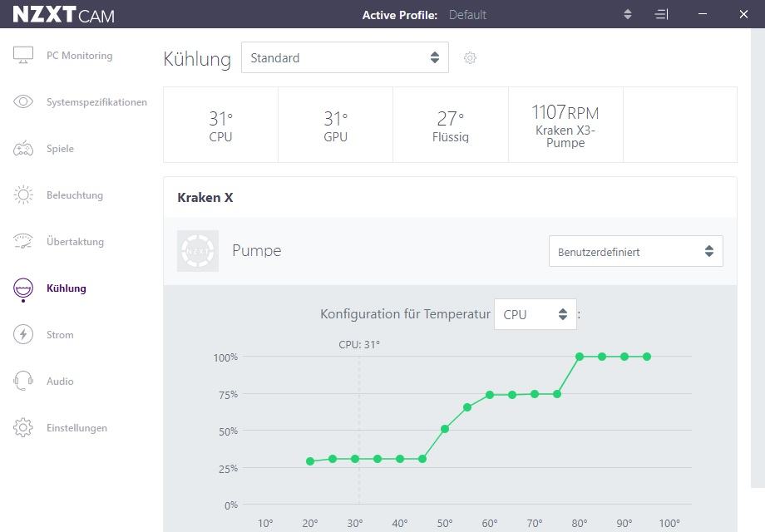Image resolution: width=765 pixels, height=532 pixels.
Task: Close the NZXT CAM window
Action: point(743,14)
